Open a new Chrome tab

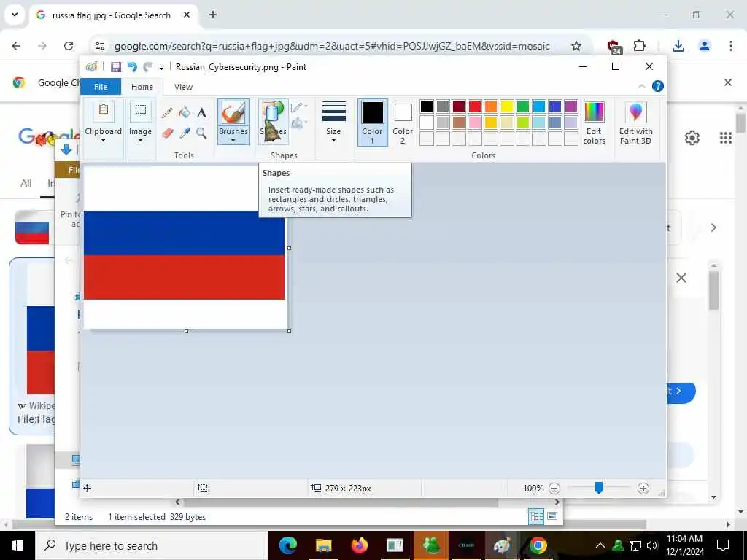point(213,15)
